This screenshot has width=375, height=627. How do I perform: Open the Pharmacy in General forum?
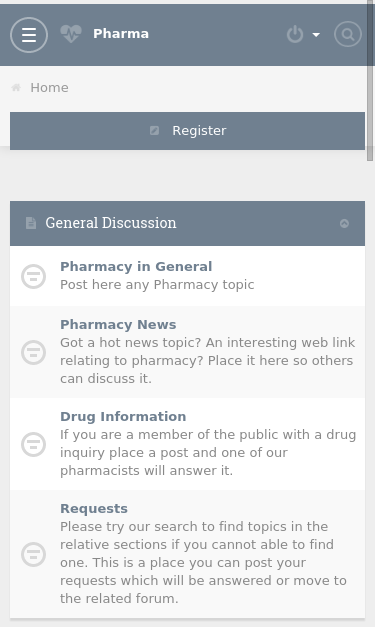pyautogui.click(x=136, y=267)
